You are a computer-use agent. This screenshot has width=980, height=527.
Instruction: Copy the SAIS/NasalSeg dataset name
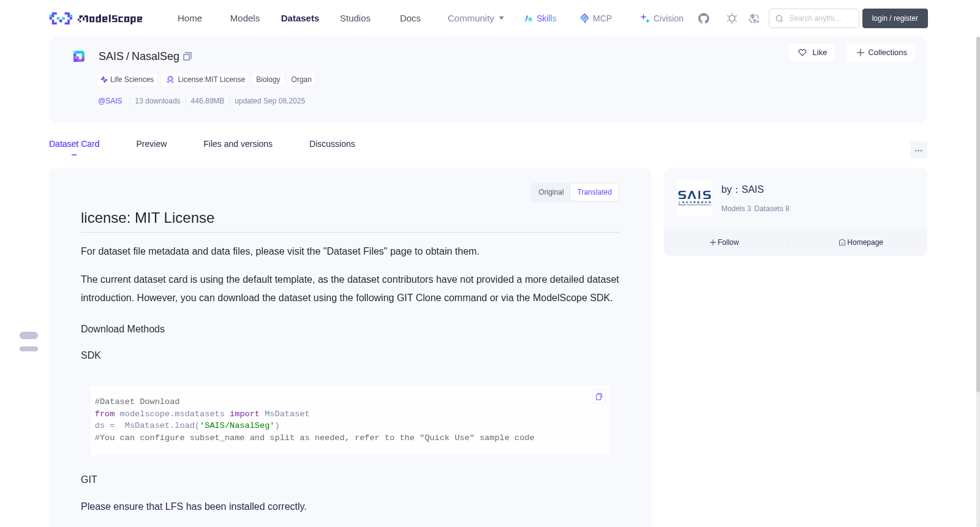click(x=187, y=56)
